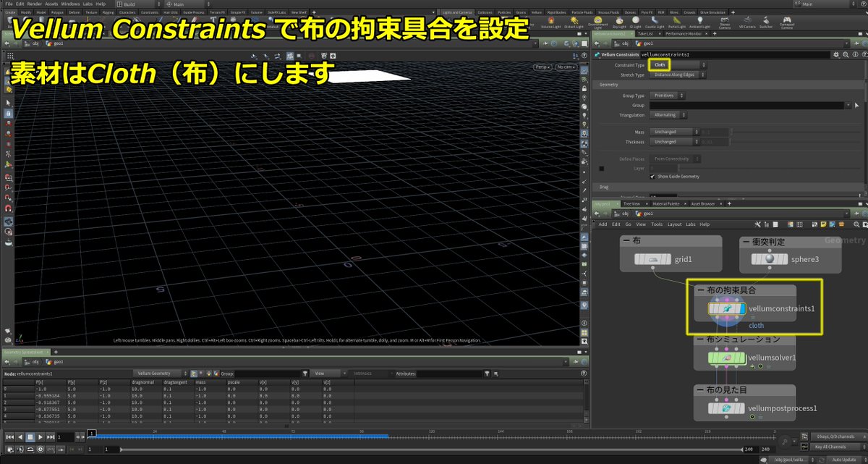Open the Render menu
This screenshot has height=464, width=868.
pyautogui.click(x=35, y=4)
